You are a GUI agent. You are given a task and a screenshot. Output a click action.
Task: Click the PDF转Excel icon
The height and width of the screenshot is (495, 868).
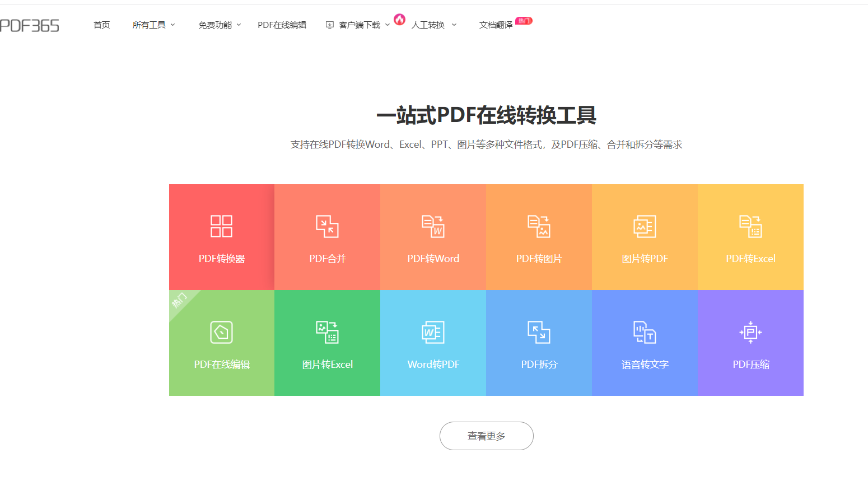click(x=750, y=226)
